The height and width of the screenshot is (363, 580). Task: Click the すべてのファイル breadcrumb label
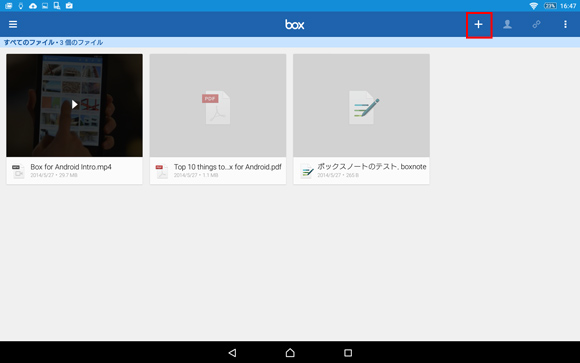(x=29, y=43)
